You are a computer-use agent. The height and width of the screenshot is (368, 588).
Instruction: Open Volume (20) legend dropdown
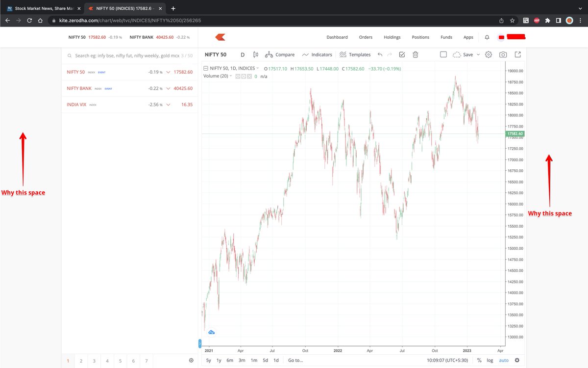point(231,76)
